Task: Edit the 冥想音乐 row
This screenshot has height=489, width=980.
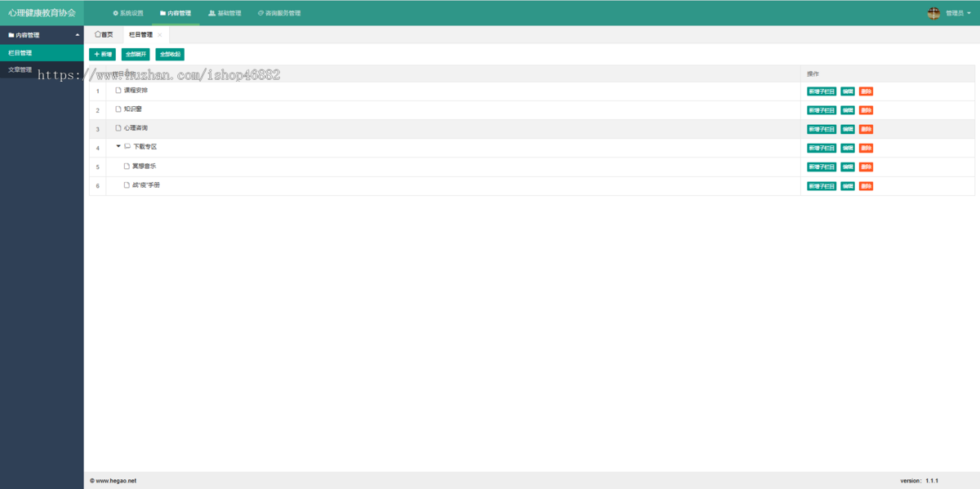Action: (x=848, y=167)
